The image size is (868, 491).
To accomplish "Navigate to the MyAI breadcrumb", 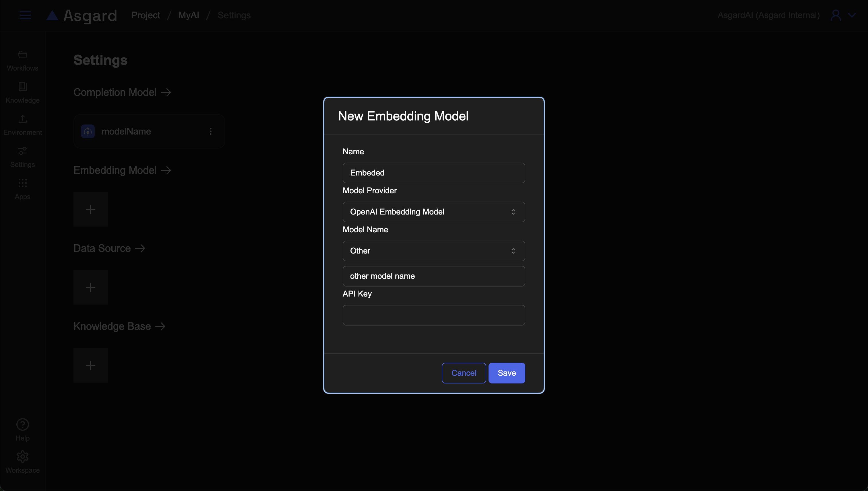I will [188, 15].
